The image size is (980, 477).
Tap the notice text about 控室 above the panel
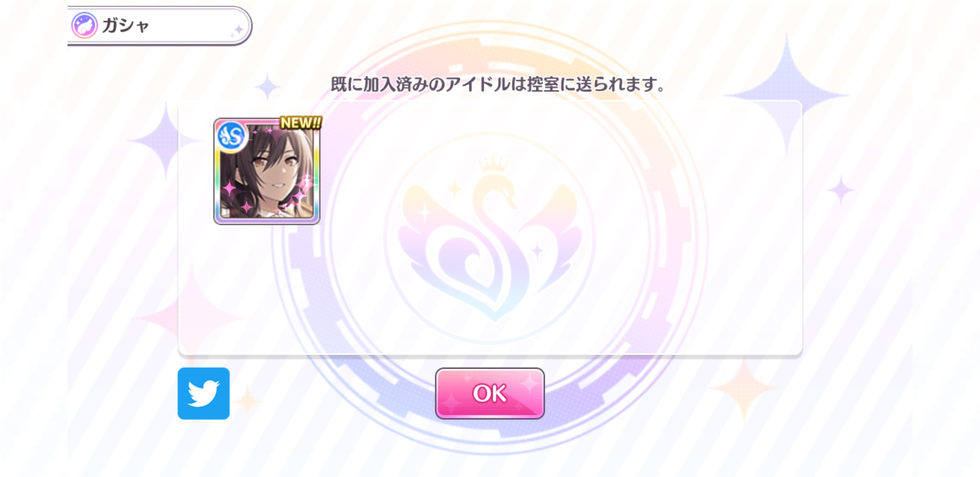click(498, 84)
